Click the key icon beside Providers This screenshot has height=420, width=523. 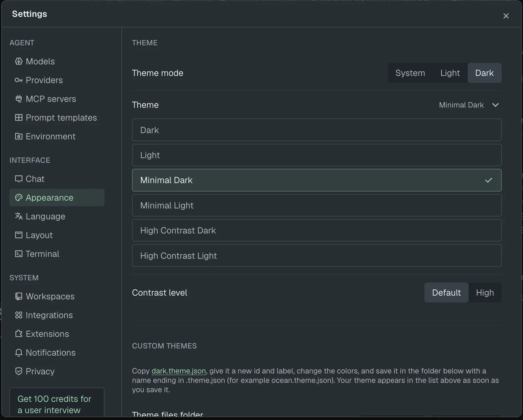point(19,80)
